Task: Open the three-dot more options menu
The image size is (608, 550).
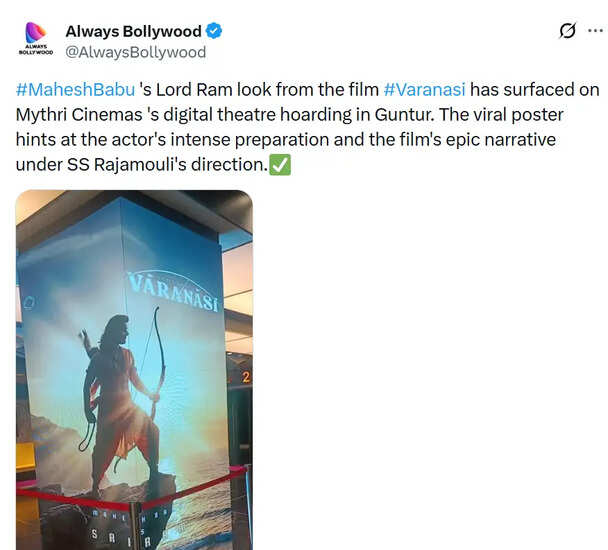Action: click(x=595, y=31)
